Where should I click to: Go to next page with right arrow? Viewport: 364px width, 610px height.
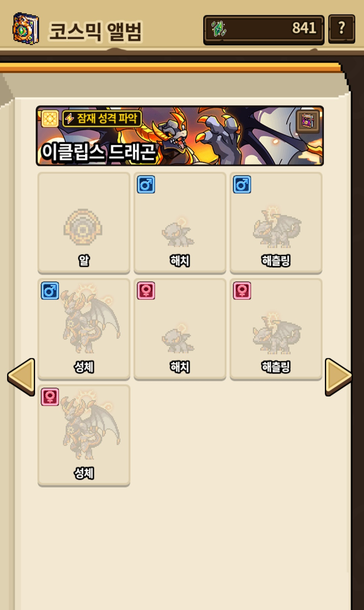338,377
